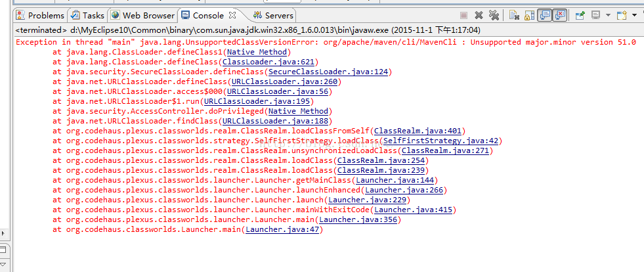Toggle console Scroll Lock
The height and width of the screenshot is (272, 644).
coord(530,16)
